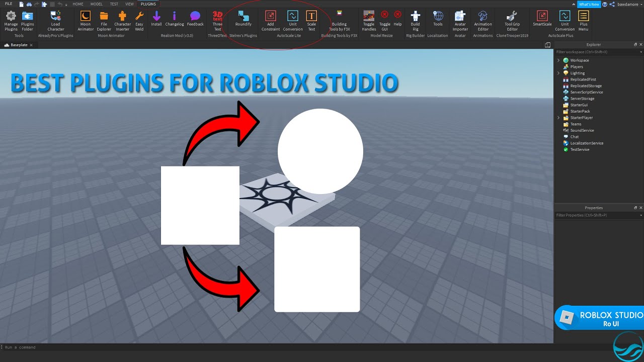Open Moon Animator File Explorer
644x362 pixels.
(x=104, y=21)
